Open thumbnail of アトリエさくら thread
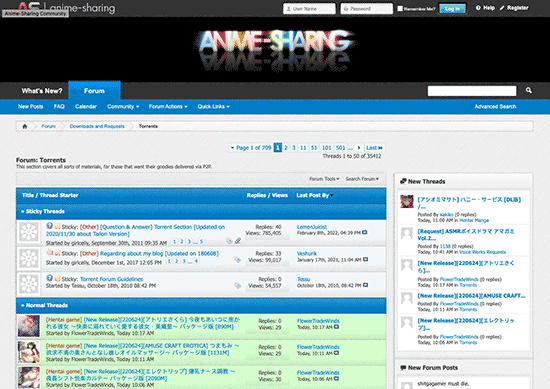The image size is (550, 389). [x=29, y=326]
